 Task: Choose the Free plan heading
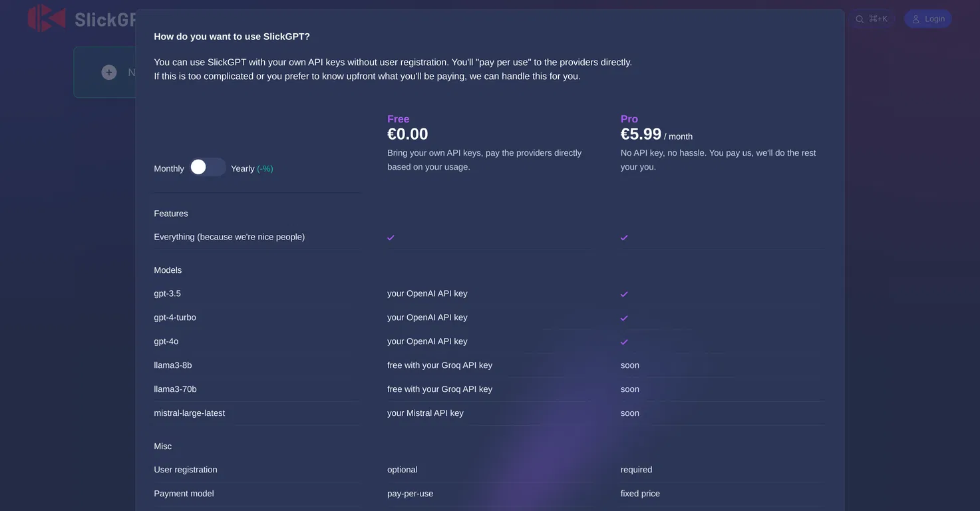click(x=399, y=119)
